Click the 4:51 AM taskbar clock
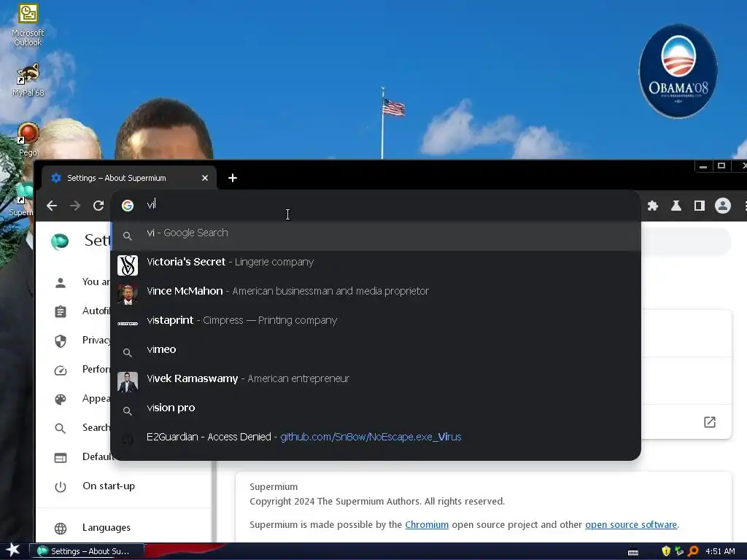Image resolution: width=747 pixels, height=560 pixels. coord(720,551)
